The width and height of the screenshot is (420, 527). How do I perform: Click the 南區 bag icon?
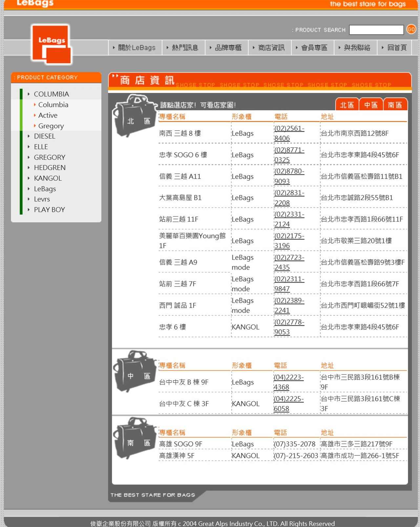[135, 438]
